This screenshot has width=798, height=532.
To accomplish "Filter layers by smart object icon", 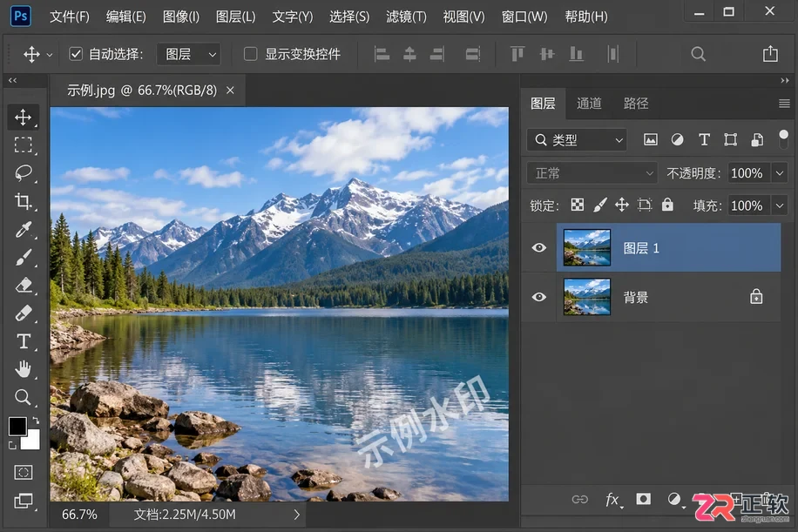I will [757, 139].
